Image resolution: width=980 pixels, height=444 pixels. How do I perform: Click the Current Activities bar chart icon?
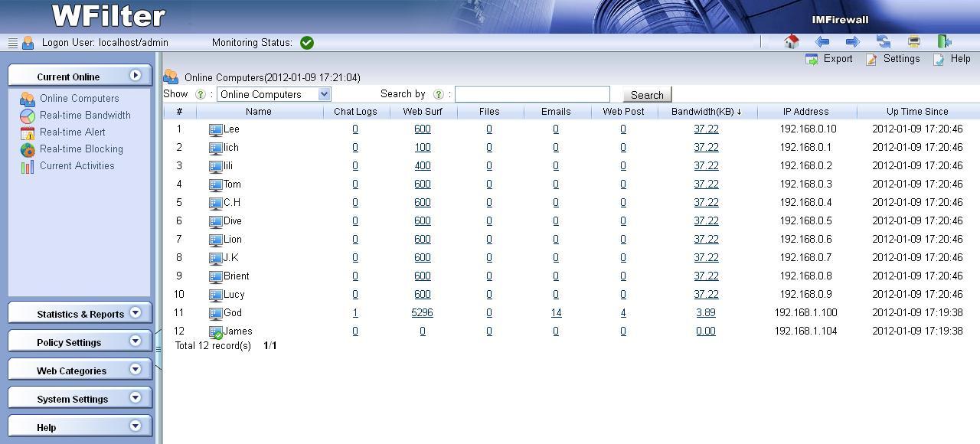click(28, 166)
